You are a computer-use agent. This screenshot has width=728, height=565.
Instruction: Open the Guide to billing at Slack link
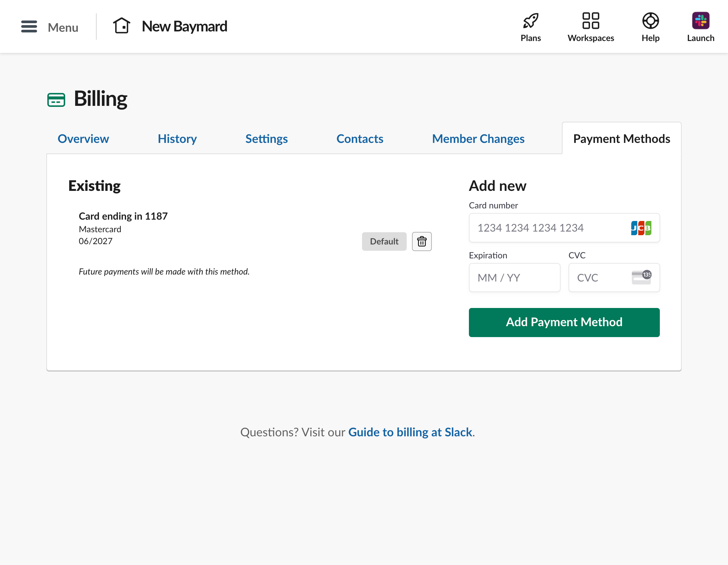(x=411, y=432)
